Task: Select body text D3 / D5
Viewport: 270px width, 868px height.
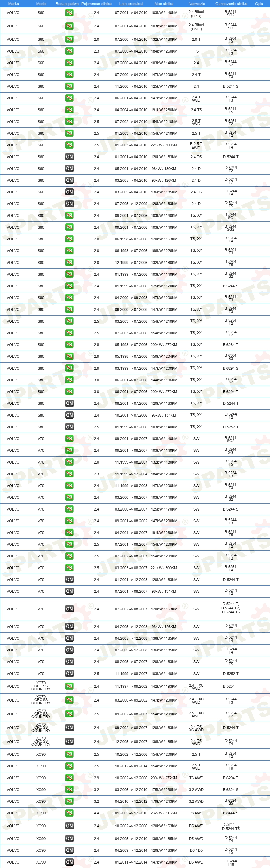Action: tap(196, 850)
